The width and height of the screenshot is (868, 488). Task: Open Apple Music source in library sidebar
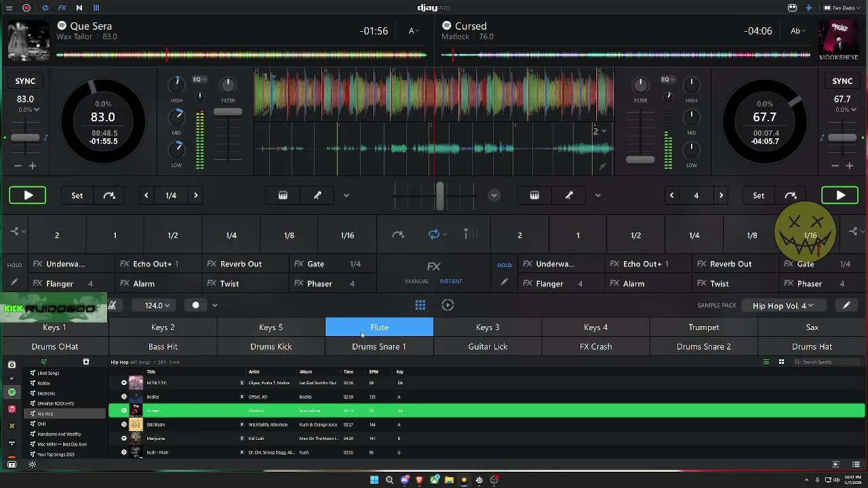click(12, 409)
